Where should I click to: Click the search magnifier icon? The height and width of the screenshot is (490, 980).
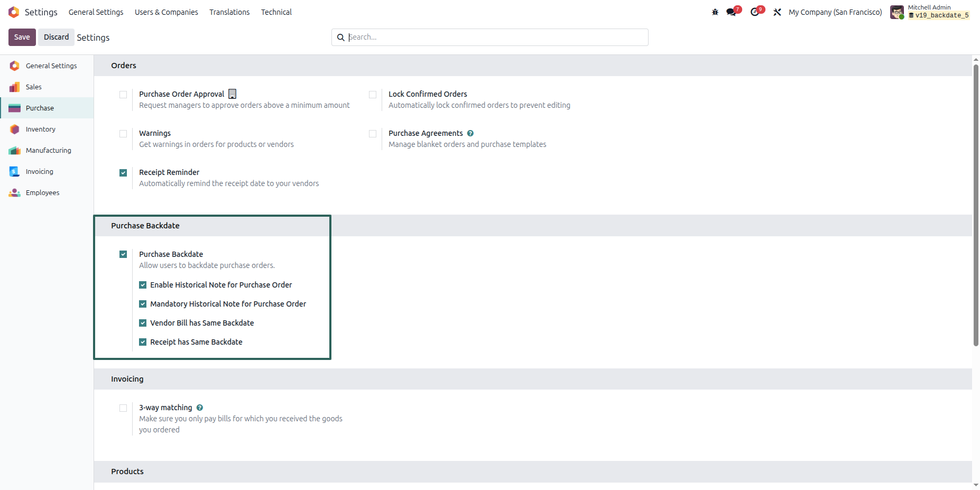tap(341, 38)
